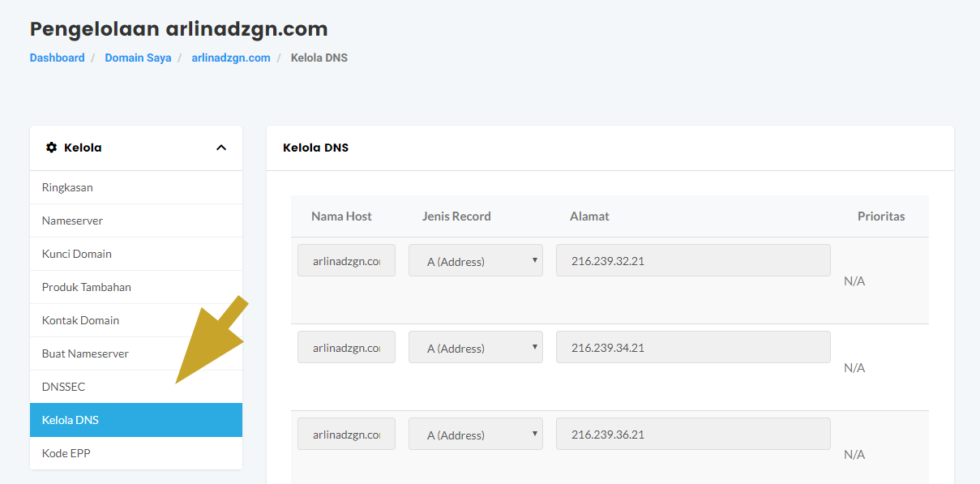Click the Prioritas column header
This screenshot has width=980, height=484.
[881, 216]
